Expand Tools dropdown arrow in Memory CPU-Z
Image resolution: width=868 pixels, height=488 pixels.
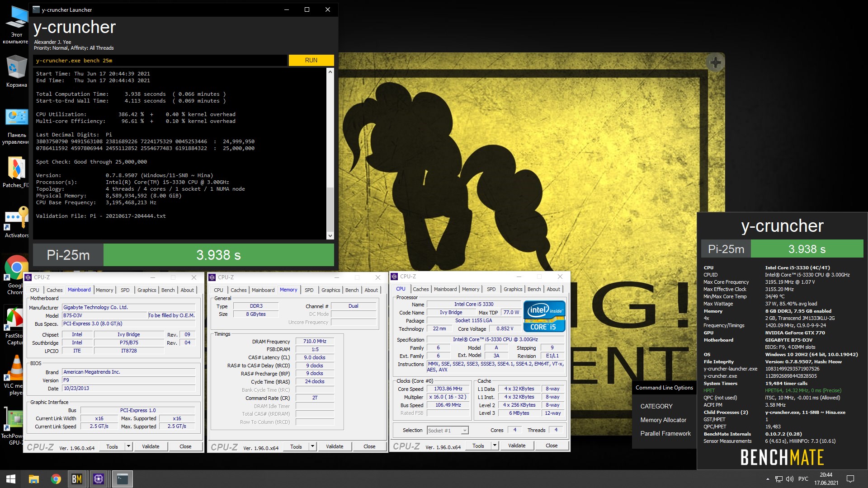(312, 446)
